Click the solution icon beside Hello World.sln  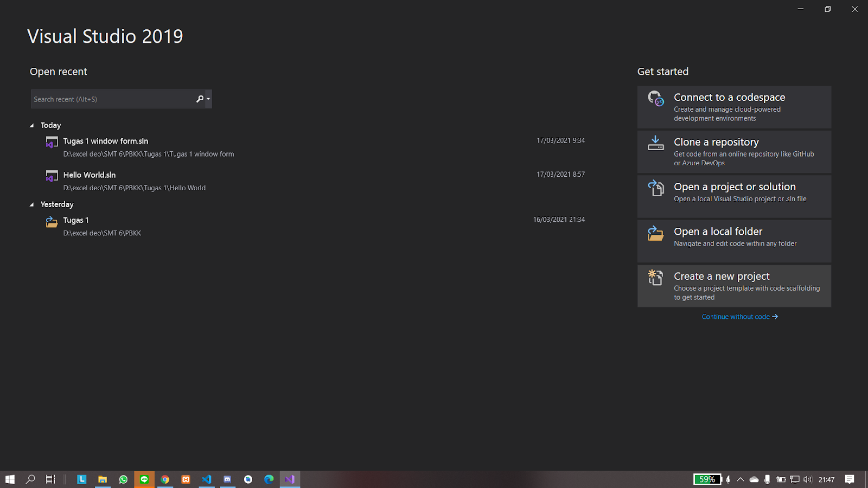tap(52, 176)
